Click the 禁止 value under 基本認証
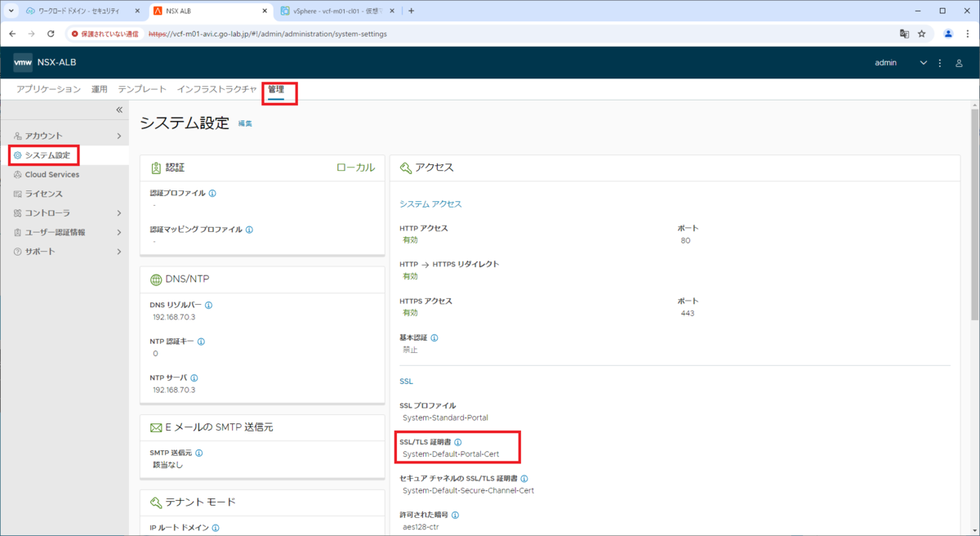980x536 pixels. [x=410, y=350]
